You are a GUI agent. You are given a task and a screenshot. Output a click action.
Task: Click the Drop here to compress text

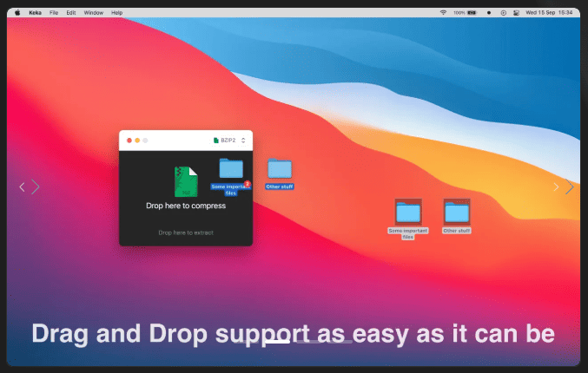click(x=186, y=206)
